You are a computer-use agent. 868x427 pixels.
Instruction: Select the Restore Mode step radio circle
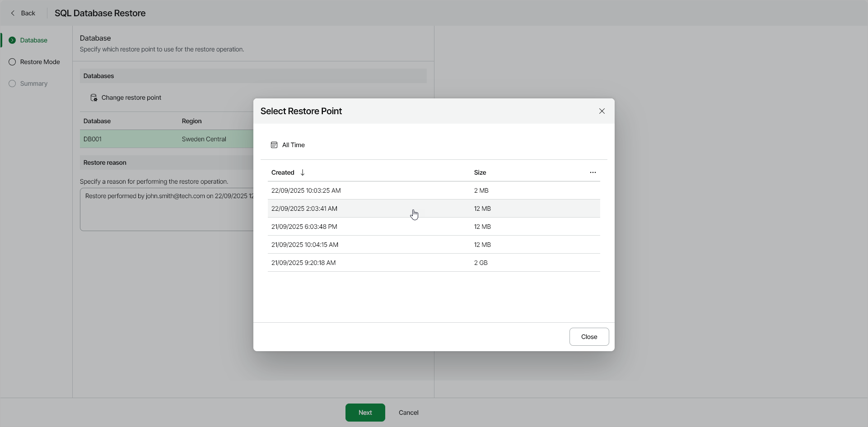(12, 61)
